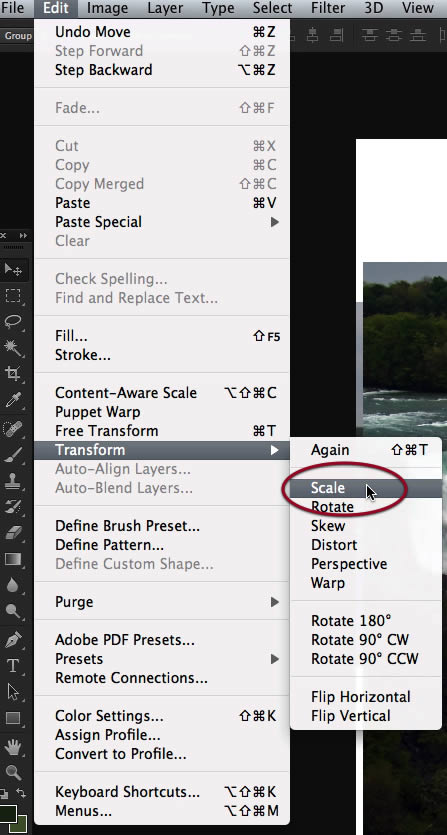This screenshot has width=447, height=835.
Task: Choose Rotate 90° CCW
Action: (x=366, y=659)
